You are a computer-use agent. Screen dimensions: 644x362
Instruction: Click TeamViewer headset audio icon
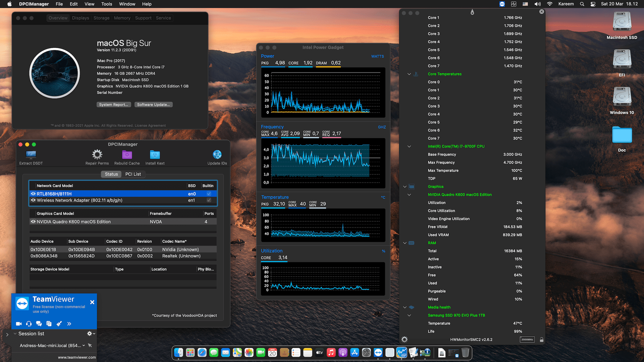click(29, 324)
